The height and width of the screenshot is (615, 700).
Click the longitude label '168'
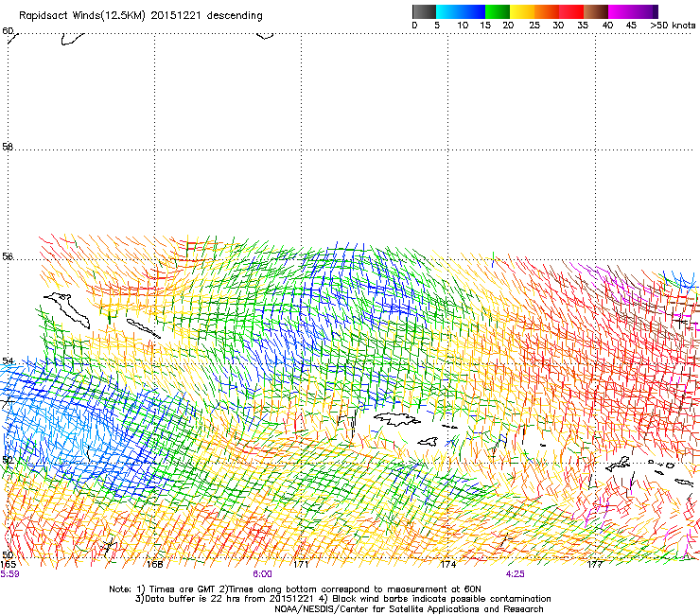pos(154,564)
